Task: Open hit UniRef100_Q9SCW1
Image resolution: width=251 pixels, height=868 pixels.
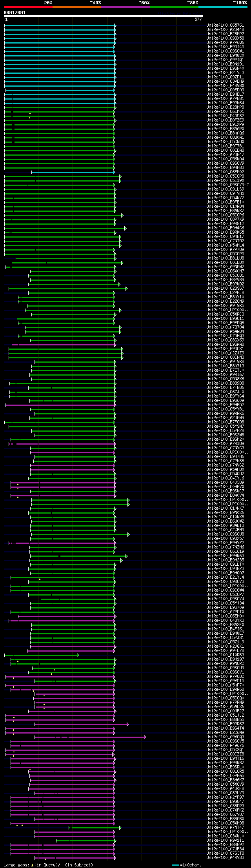Action: 225,51
